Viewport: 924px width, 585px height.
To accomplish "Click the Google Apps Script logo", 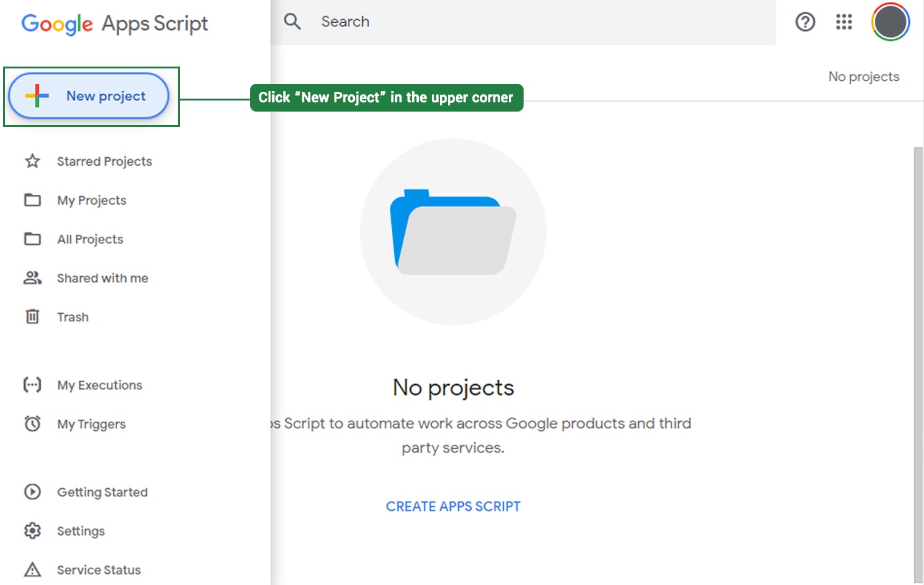I will (115, 23).
